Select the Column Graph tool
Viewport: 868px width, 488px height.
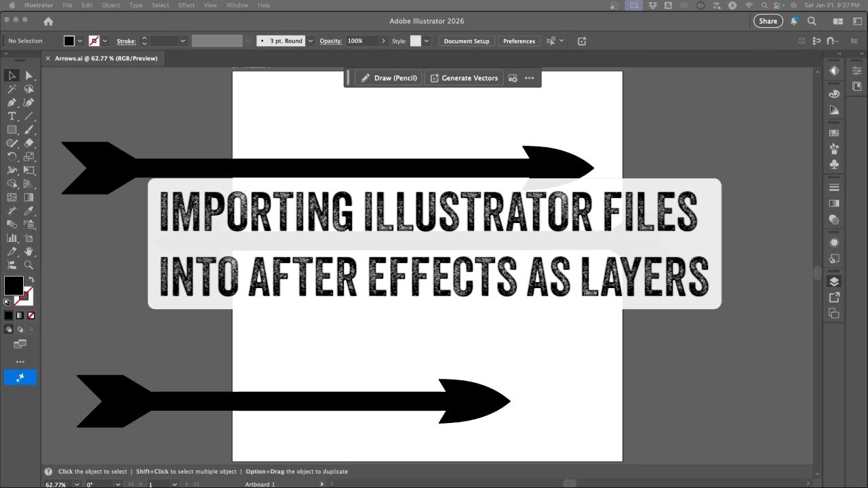pos(12,238)
